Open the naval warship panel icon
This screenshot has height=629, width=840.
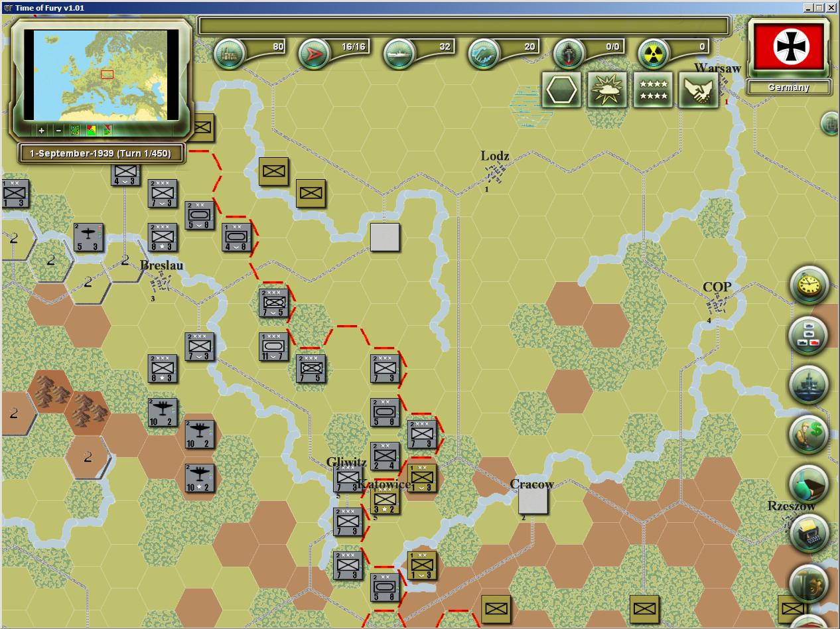click(809, 385)
